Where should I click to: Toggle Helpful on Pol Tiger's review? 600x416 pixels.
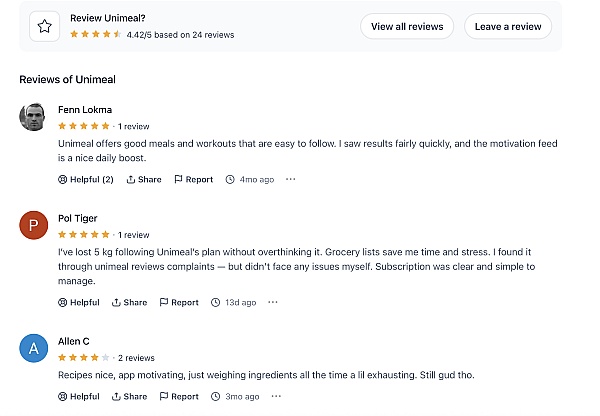pos(79,302)
